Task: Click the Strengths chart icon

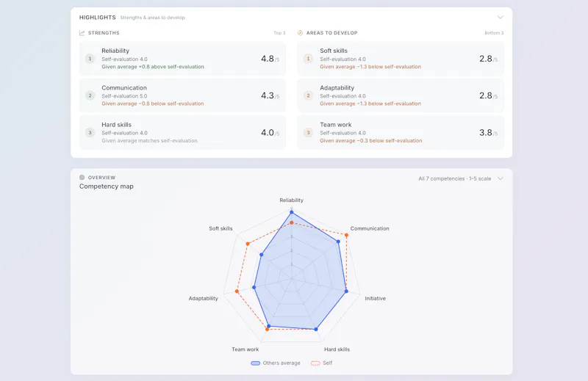Action: (x=82, y=33)
